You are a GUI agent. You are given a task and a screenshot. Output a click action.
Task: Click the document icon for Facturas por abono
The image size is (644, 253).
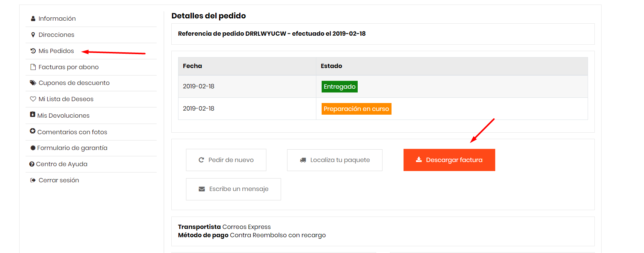point(33,67)
